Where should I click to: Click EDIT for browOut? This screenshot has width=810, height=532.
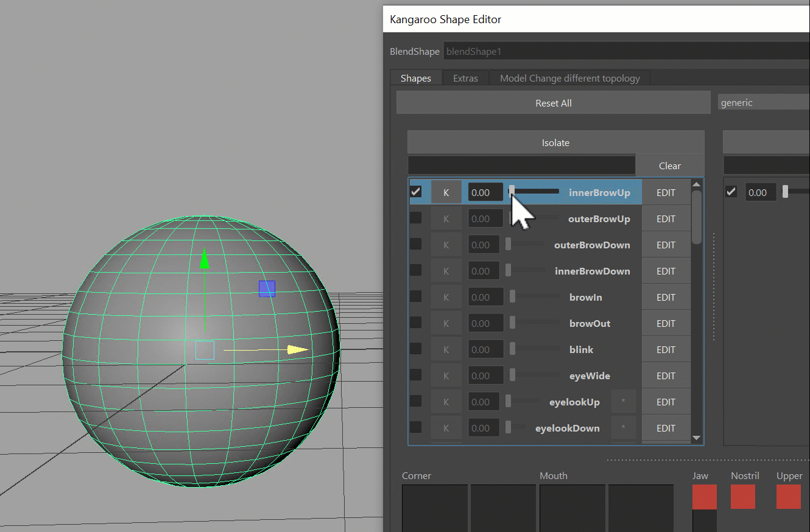(666, 323)
